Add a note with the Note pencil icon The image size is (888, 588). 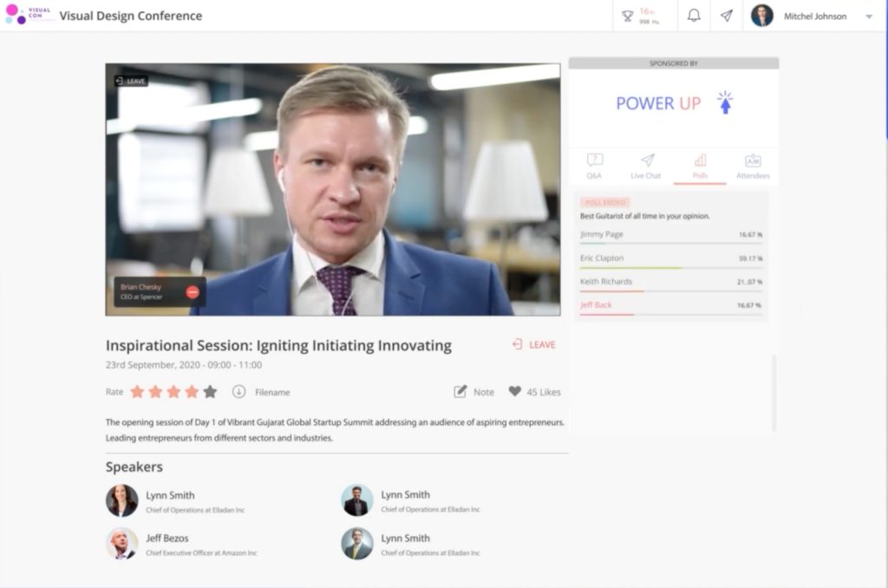click(460, 392)
